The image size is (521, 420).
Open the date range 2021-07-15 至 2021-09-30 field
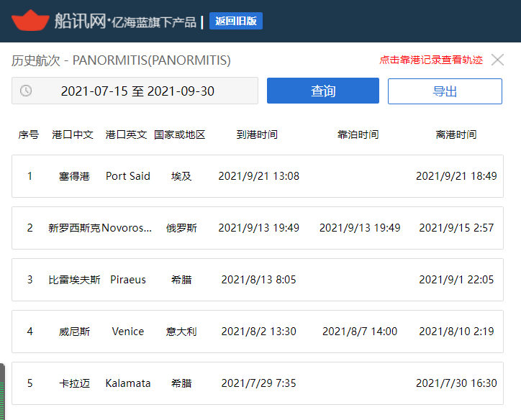[135, 91]
